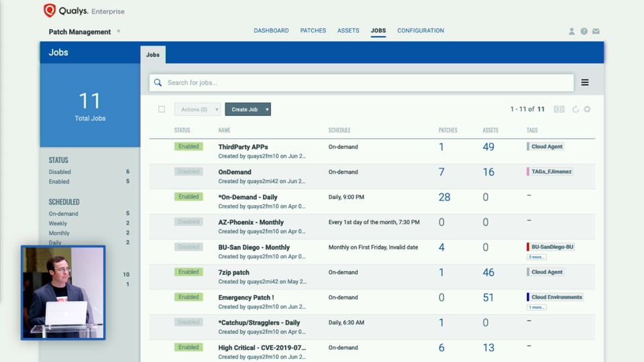Click the refresh jobs list icon
The width and height of the screenshot is (644, 362).
pyautogui.click(x=576, y=109)
